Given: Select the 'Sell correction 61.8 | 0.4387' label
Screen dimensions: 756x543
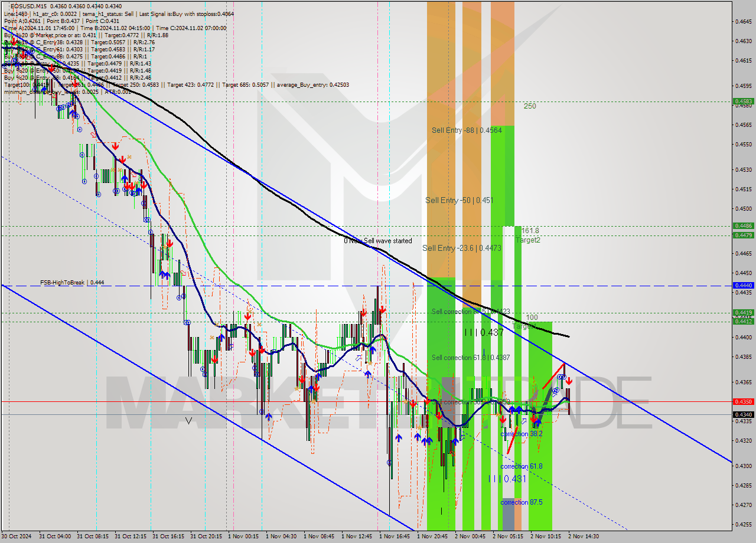Looking at the screenshot, I should tap(471, 358).
